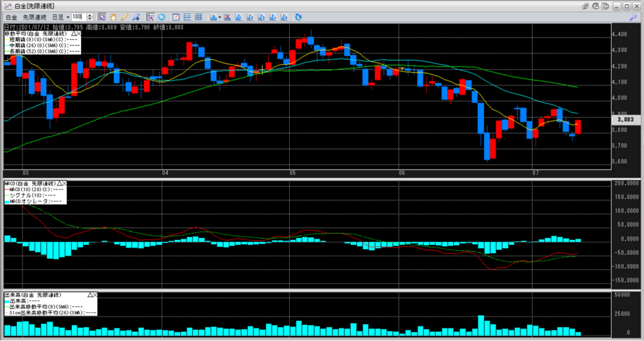Click the chart app icon in title bar
Image resolution: width=644 pixels, height=341 pixels.
8,6
